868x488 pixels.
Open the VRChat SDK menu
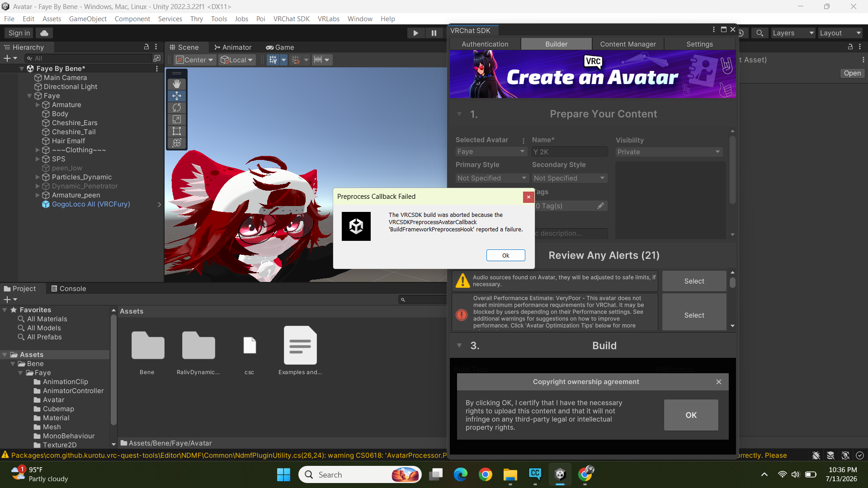291,19
